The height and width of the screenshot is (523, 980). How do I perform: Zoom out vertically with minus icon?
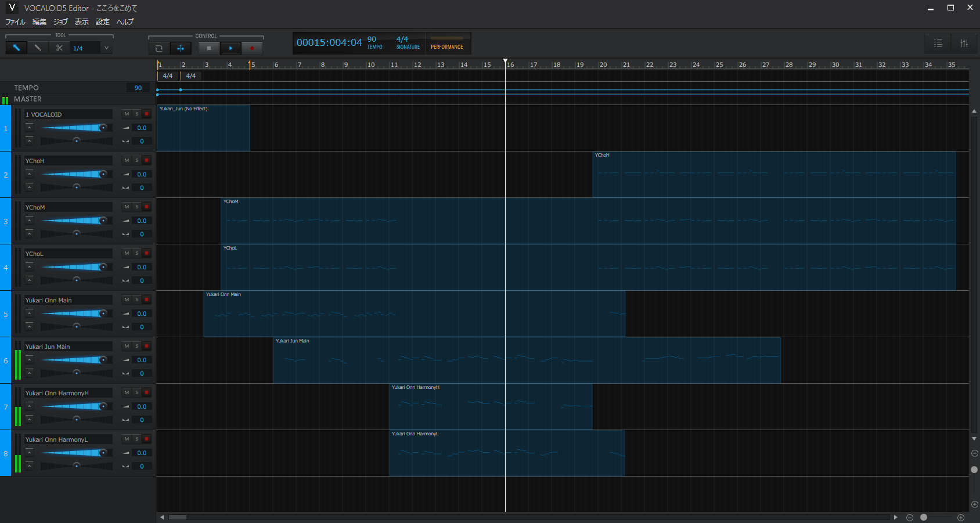click(975, 453)
